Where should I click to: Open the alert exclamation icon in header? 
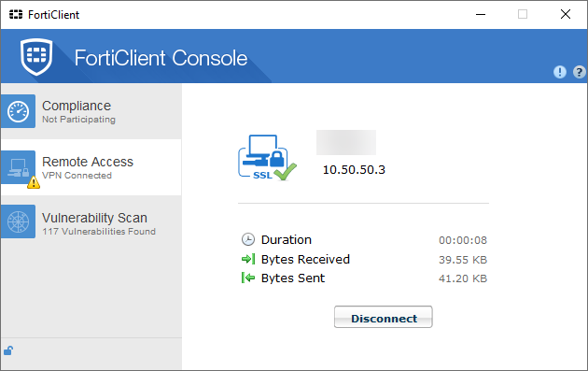coord(560,72)
